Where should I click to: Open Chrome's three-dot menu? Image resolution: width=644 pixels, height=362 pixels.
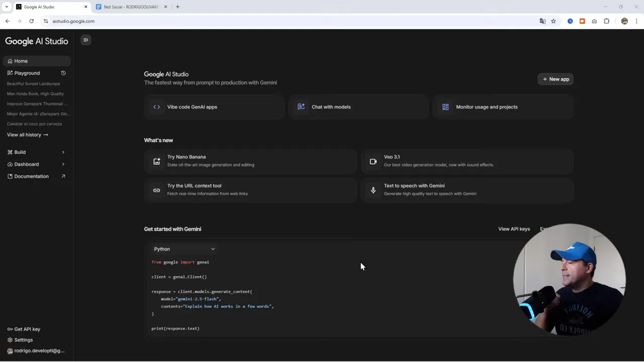(637, 21)
